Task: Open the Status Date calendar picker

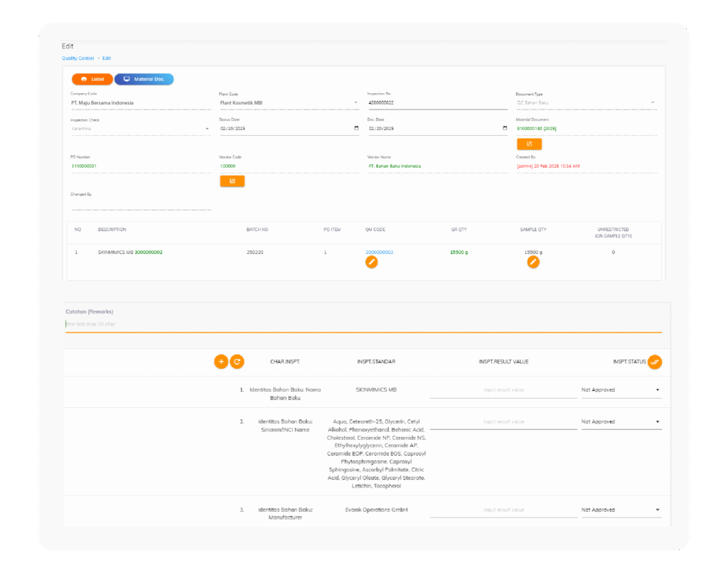Action: click(356, 129)
